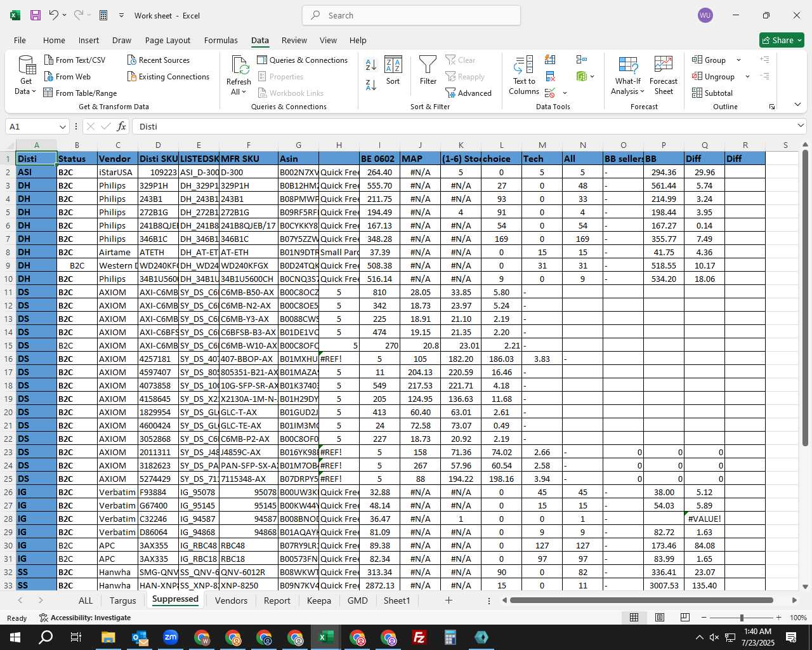This screenshot has height=650, width=812.
Task: Create a Forecast Sheet
Action: click(664, 76)
